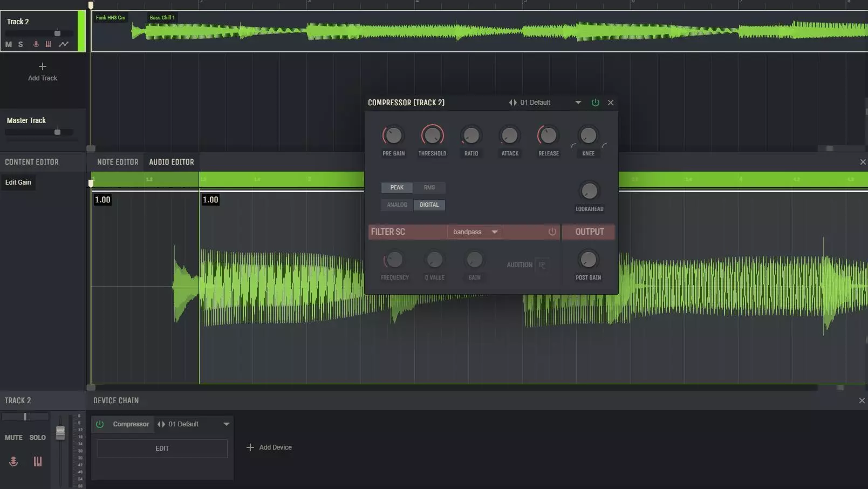The width and height of the screenshot is (868, 489).
Task: Click the microphone icon in Track 2 mixer strip
Action: 13,461
